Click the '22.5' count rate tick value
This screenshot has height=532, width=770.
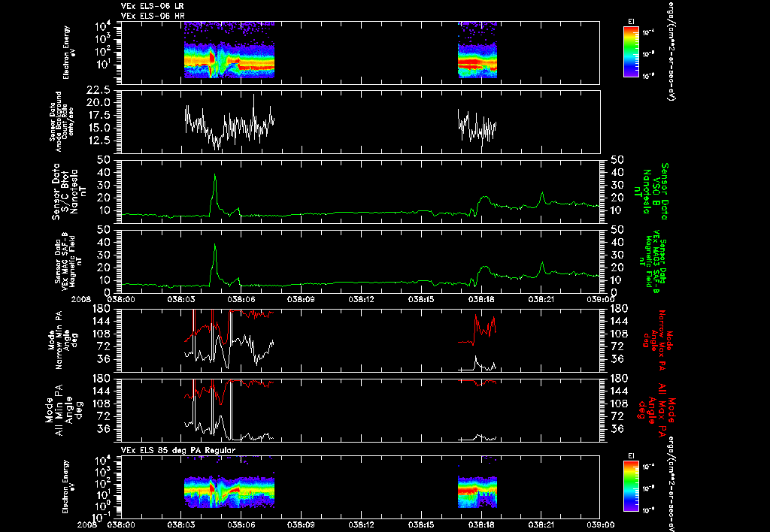(x=99, y=90)
